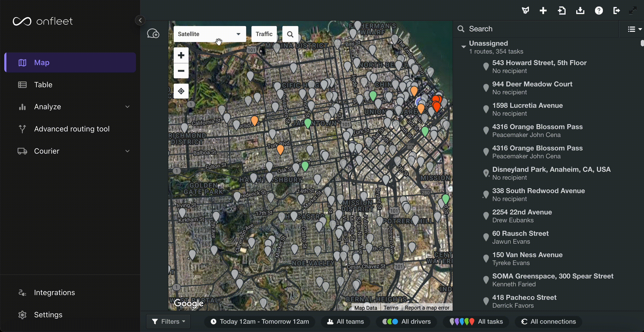644x332 pixels.
Task: Focus the task Search field
Action: [x=537, y=29]
